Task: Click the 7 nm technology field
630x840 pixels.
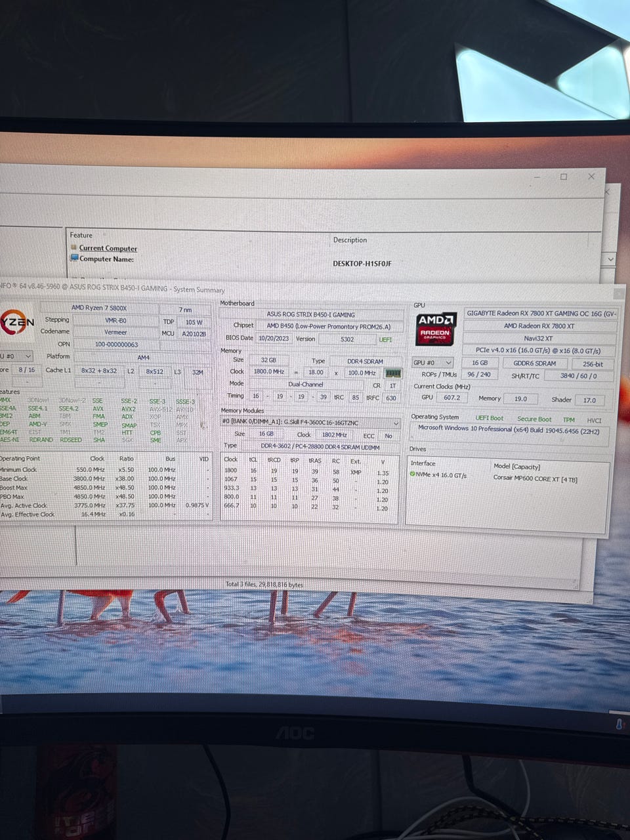Action: click(x=185, y=310)
